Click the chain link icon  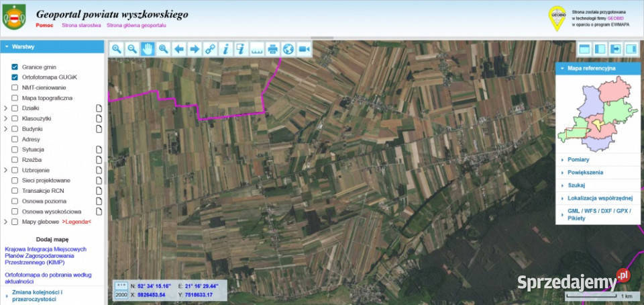click(210, 49)
